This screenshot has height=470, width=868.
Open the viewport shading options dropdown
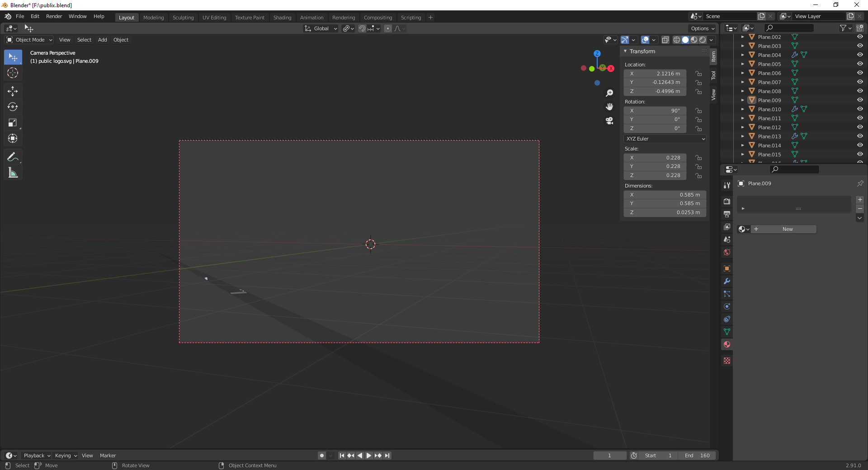(711, 40)
